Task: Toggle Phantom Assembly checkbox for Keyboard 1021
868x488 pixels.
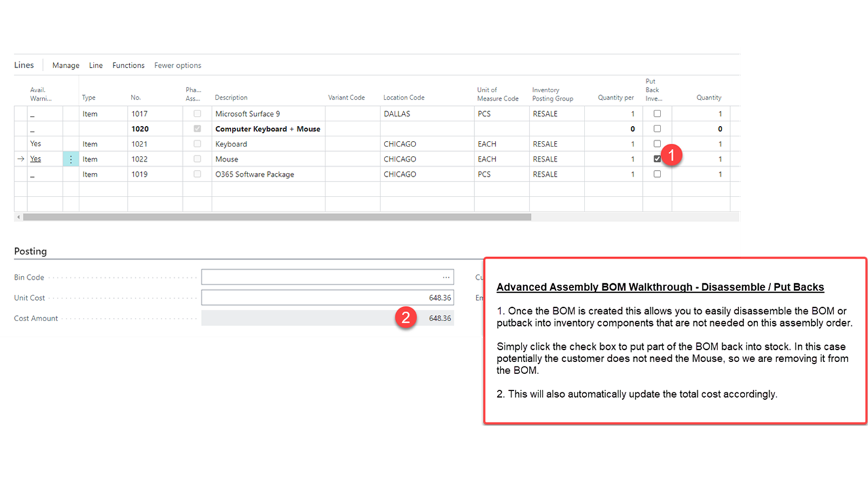Action: (x=197, y=144)
